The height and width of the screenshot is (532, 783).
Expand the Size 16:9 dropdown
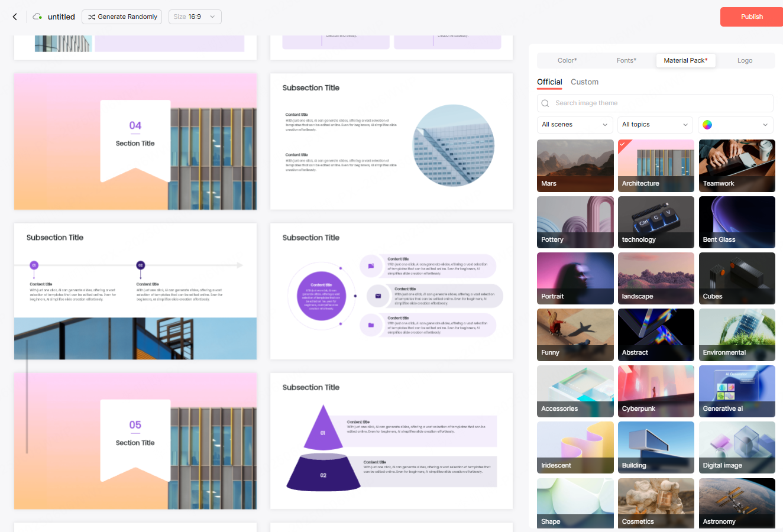[195, 17]
